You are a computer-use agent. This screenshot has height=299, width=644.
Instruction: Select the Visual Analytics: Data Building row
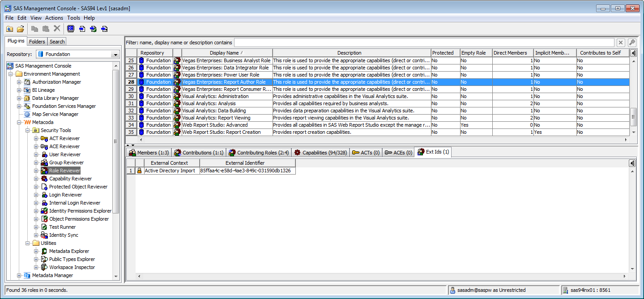tap(377, 111)
